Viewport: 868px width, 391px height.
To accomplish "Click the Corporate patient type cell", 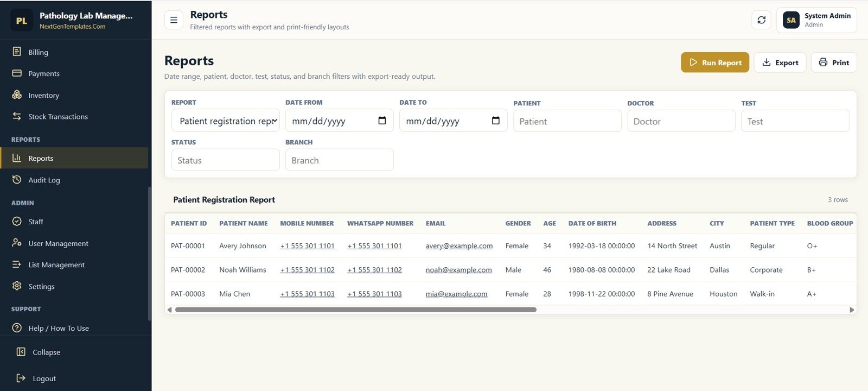I will point(766,269).
